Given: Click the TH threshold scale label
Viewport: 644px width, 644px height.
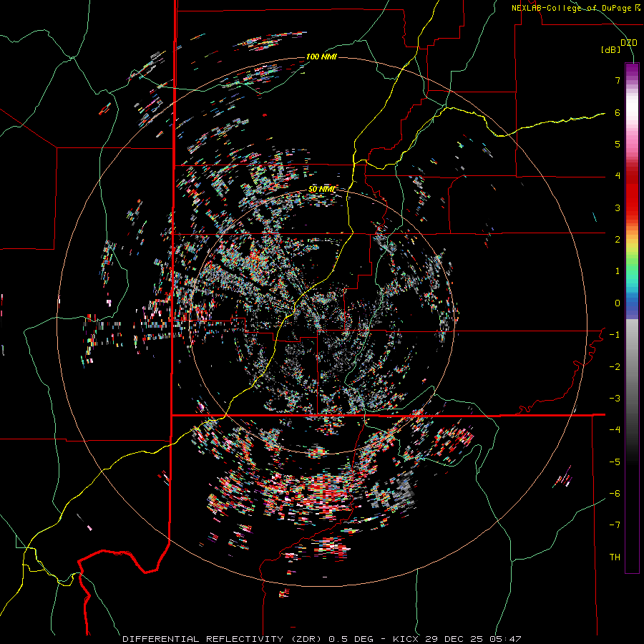Looking at the screenshot, I should [x=615, y=557].
